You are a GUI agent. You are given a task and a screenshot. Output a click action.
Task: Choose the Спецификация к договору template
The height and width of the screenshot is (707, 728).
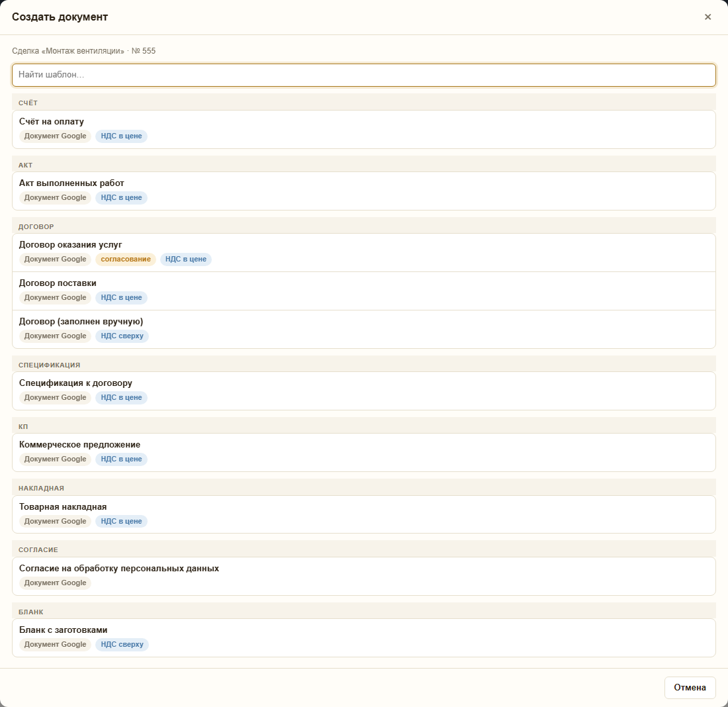(x=363, y=391)
